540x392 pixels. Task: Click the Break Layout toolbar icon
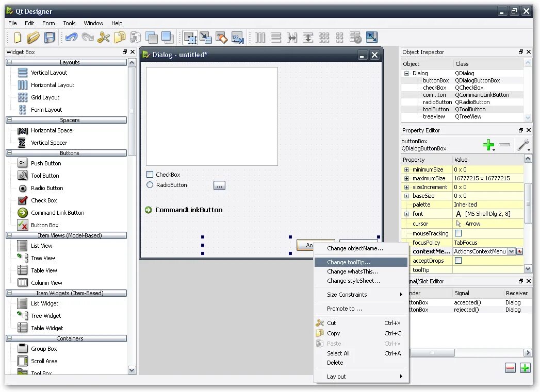pyautogui.click(x=355, y=37)
